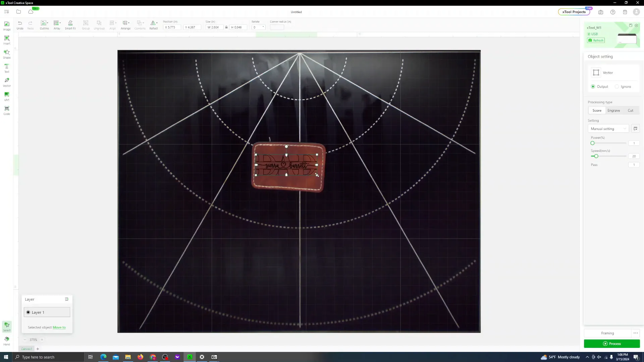Switch to the Cut processing tab
Image resolution: width=644 pixels, height=362 pixels.
pos(631,110)
